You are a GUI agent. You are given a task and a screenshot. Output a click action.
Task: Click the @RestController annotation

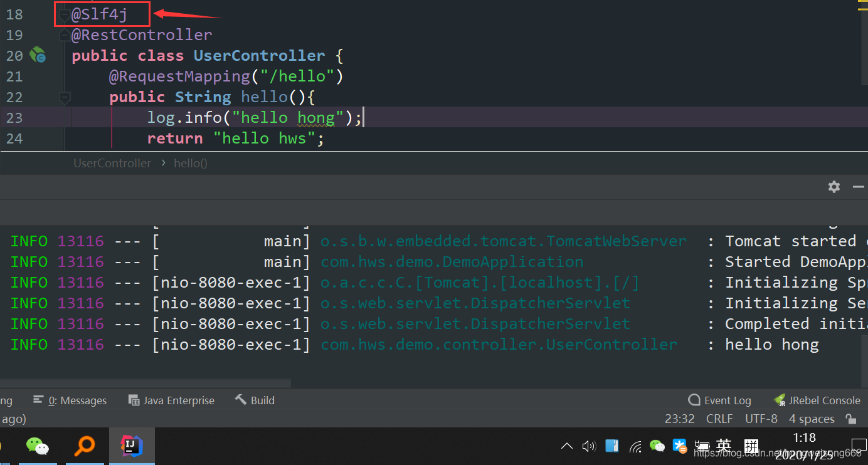142,35
